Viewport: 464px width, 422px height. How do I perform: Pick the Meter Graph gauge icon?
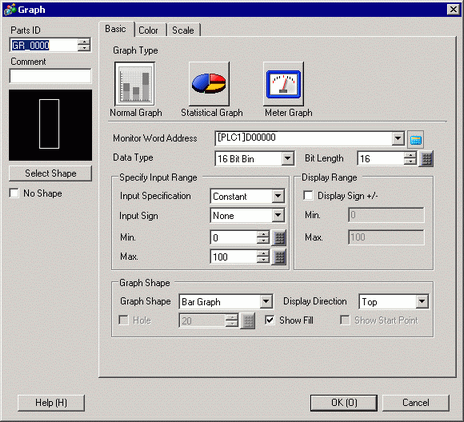[283, 84]
